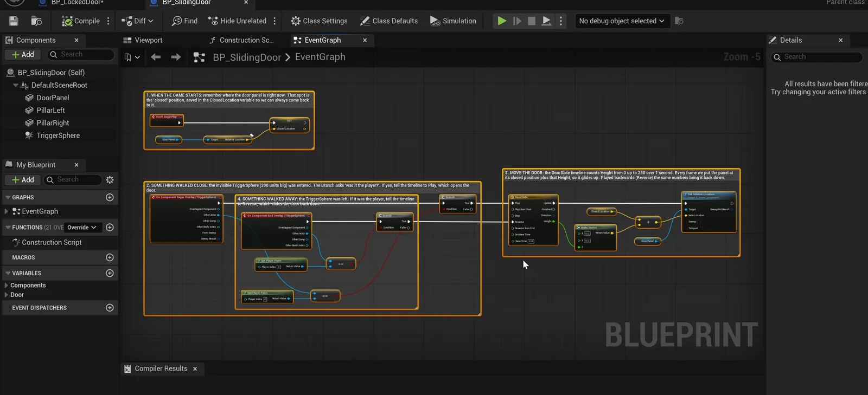Add a new component with Add button
The height and width of the screenshot is (395, 868).
[23, 55]
